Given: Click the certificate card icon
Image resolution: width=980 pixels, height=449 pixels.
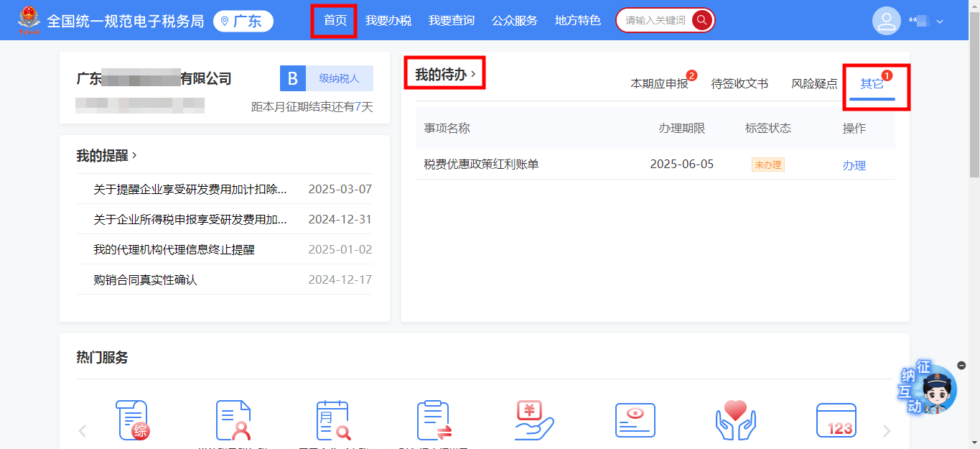Looking at the screenshot, I should point(635,420).
